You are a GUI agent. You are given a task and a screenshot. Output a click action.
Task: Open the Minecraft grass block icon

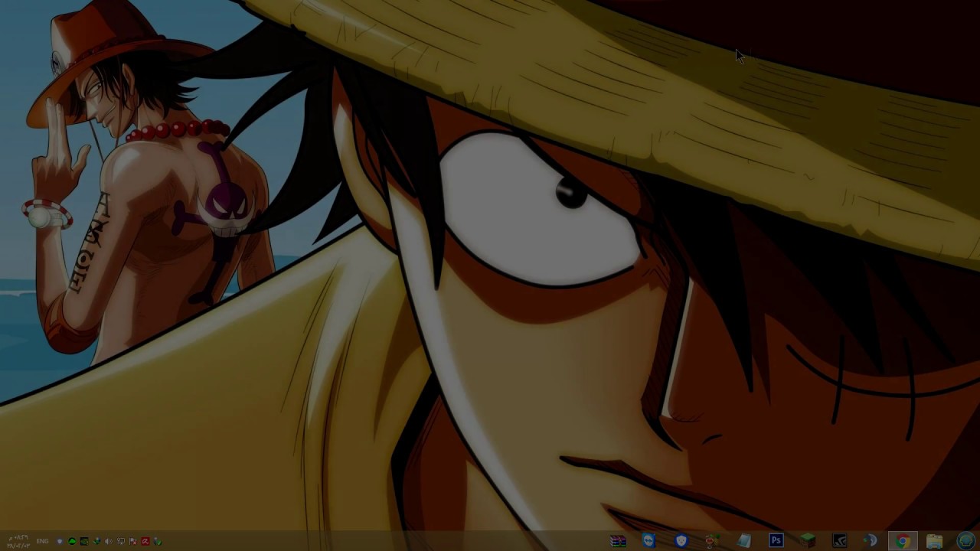(x=808, y=541)
